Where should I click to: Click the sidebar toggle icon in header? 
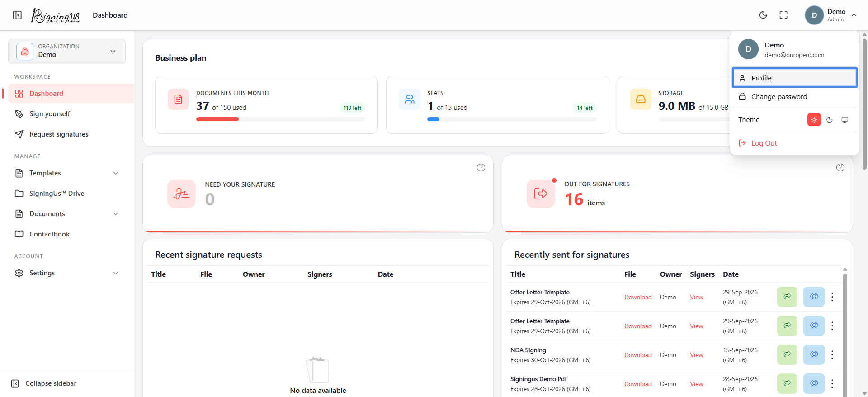[17, 15]
